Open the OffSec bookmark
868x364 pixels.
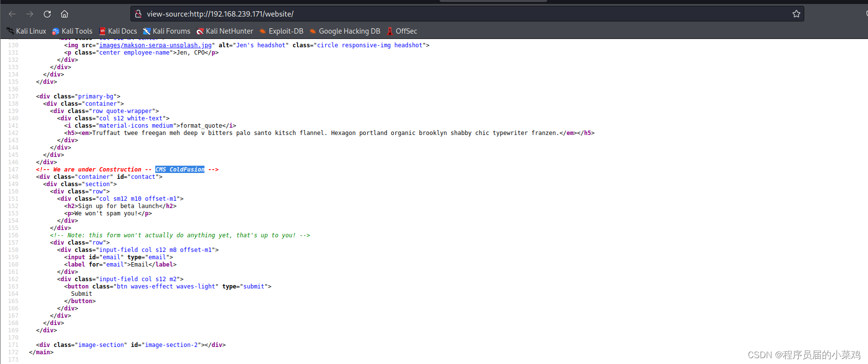tap(402, 31)
